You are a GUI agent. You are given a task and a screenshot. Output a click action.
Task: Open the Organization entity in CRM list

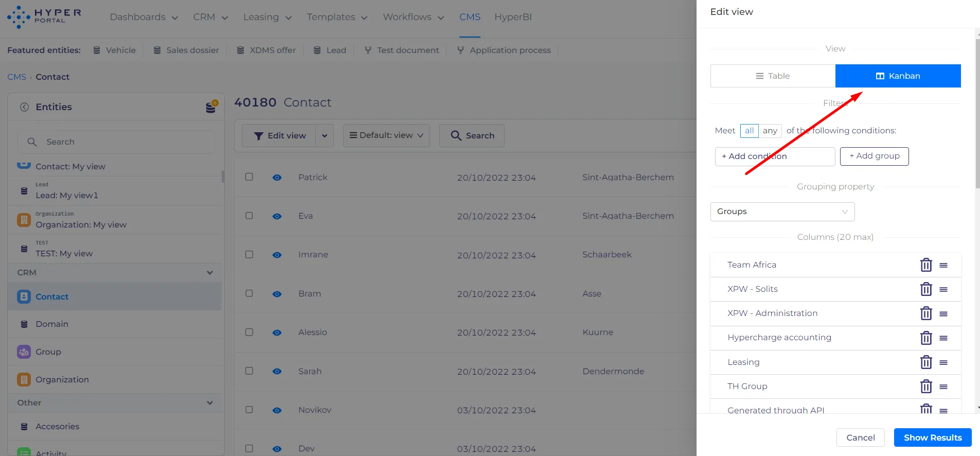click(x=114, y=379)
